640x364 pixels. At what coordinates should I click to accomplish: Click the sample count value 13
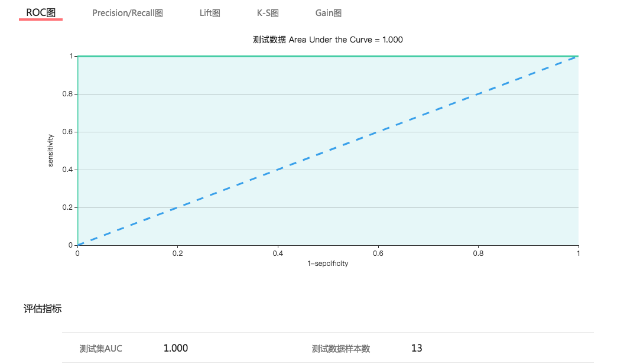[417, 348]
